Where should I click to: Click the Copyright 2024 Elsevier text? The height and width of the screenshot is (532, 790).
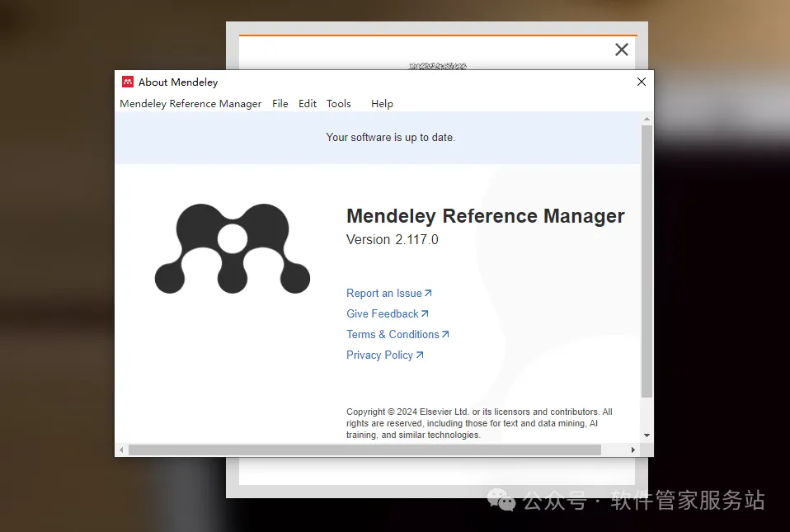tap(479, 423)
